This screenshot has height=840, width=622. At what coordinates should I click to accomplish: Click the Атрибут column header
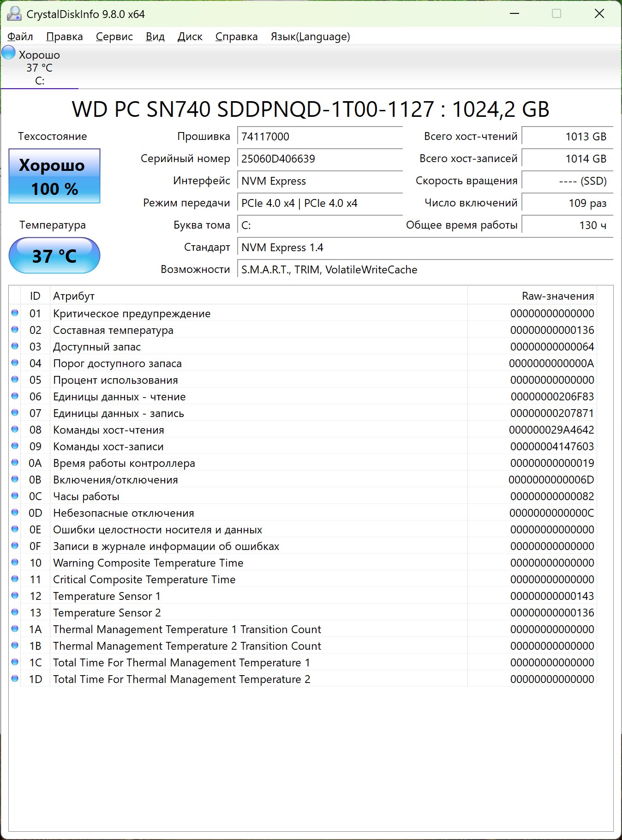tap(258, 296)
